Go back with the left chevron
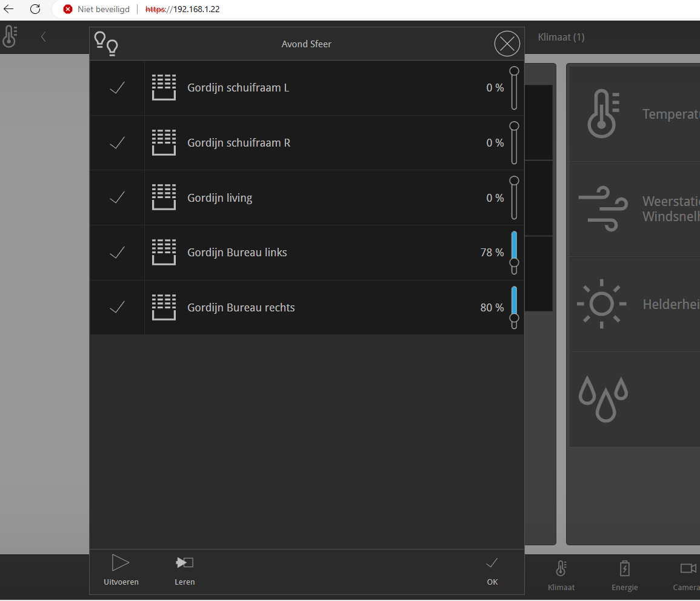This screenshot has height=601, width=700. (43, 37)
